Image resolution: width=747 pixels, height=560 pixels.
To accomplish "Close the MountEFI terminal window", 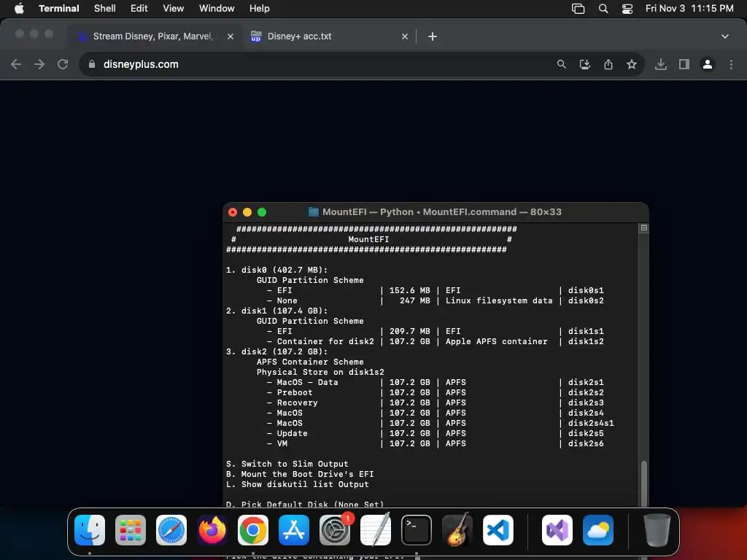I will tap(233, 212).
